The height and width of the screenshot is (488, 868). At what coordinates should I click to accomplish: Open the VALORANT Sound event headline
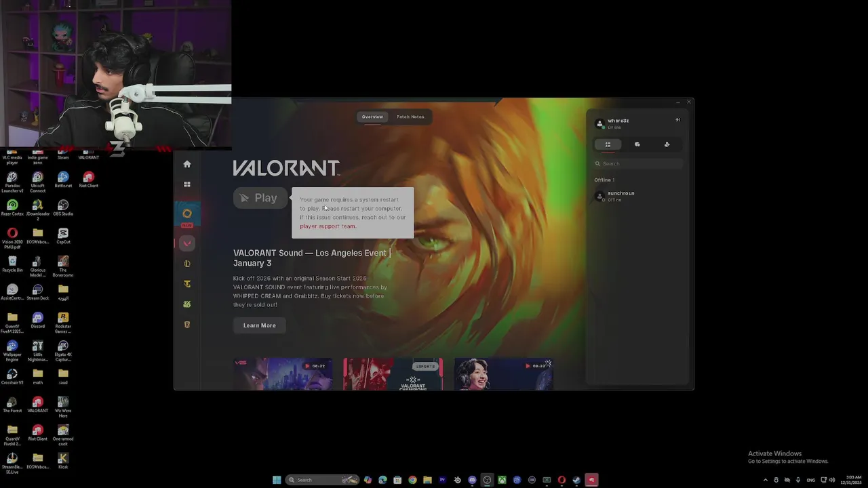[312, 258]
